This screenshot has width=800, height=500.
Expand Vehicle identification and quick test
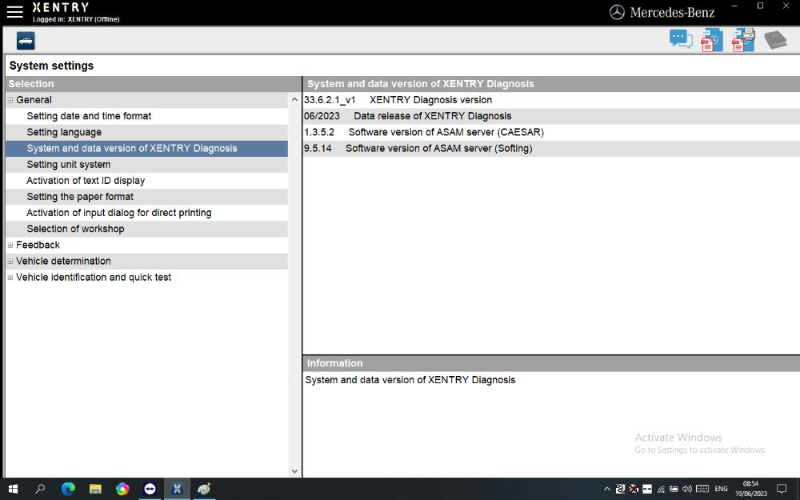(x=11, y=277)
